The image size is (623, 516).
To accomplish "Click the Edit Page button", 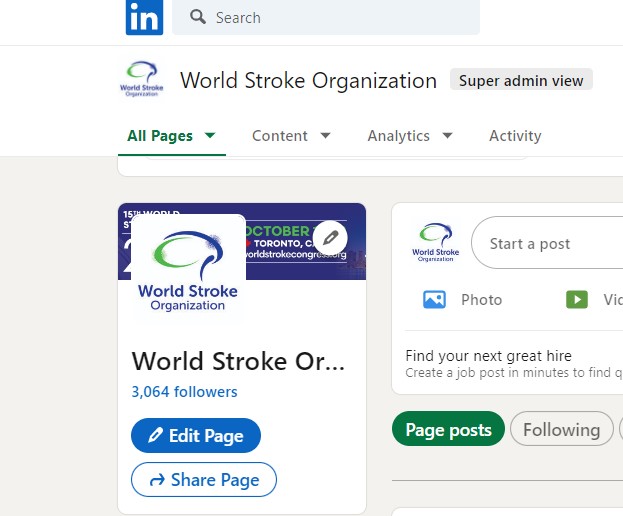I will pos(196,436).
